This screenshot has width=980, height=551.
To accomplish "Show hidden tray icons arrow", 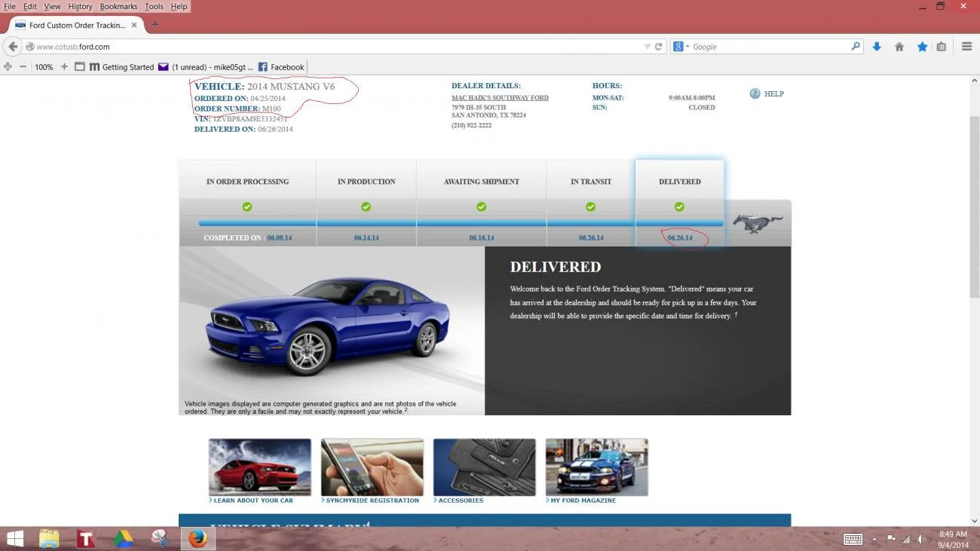I will (874, 539).
